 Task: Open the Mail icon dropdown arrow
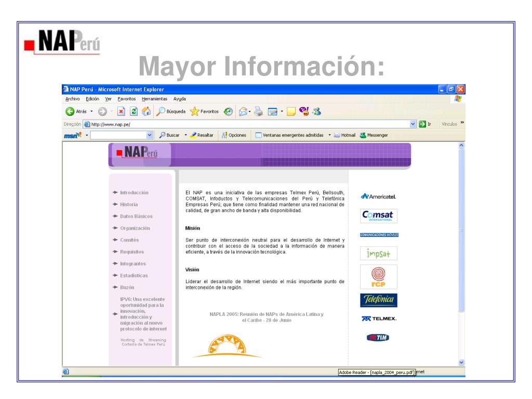click(250, 111)
